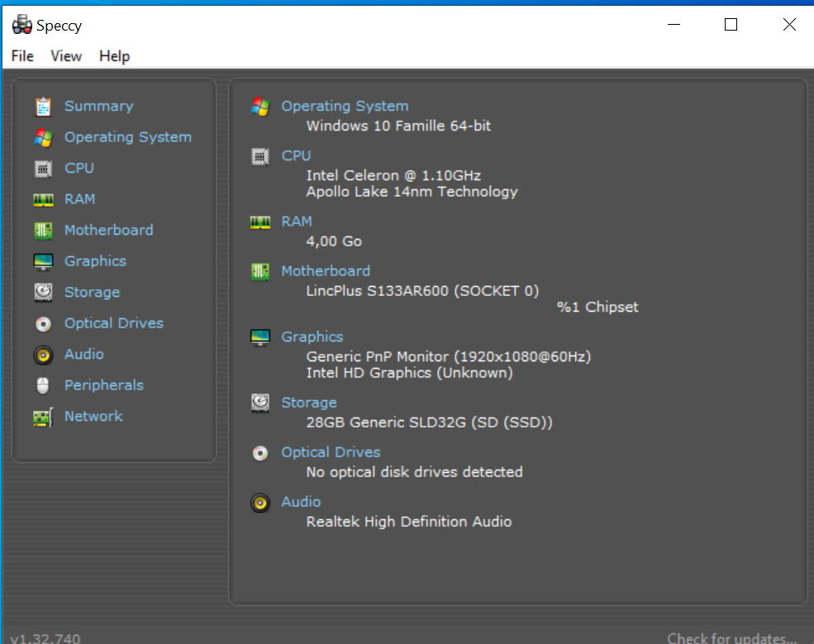Click Generic PnP Monitor text
The width and height of the screenshot is (814, 644).
449,356
